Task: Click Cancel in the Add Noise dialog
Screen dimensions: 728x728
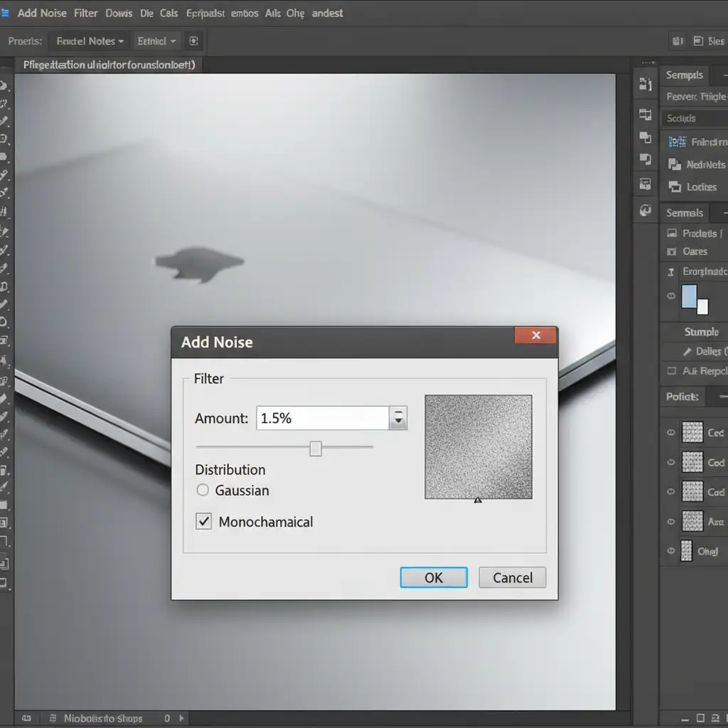Action: [x=512, y=578]
